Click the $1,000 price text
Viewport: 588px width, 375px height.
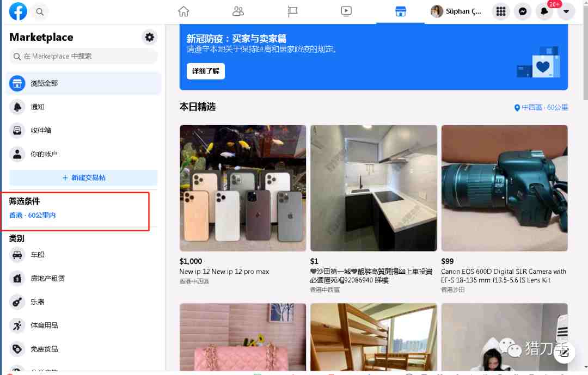tap(191, 261)
